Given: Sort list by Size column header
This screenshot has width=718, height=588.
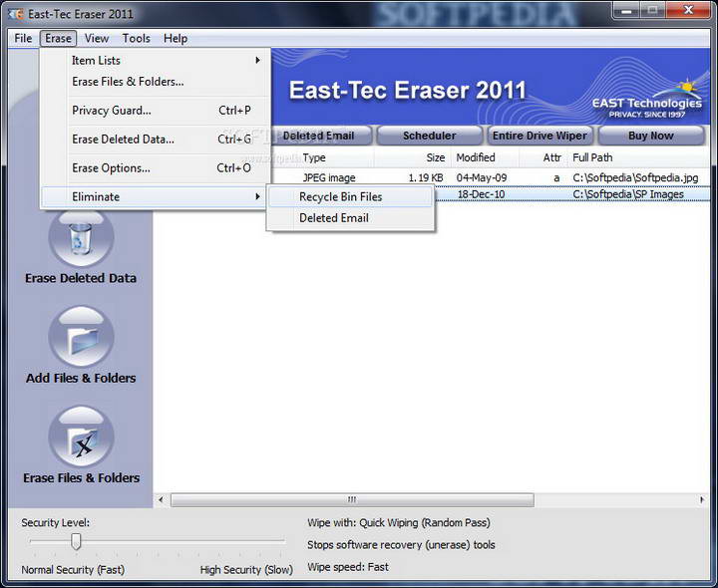Looking at the screenshot, I should (x=413, y=157).
